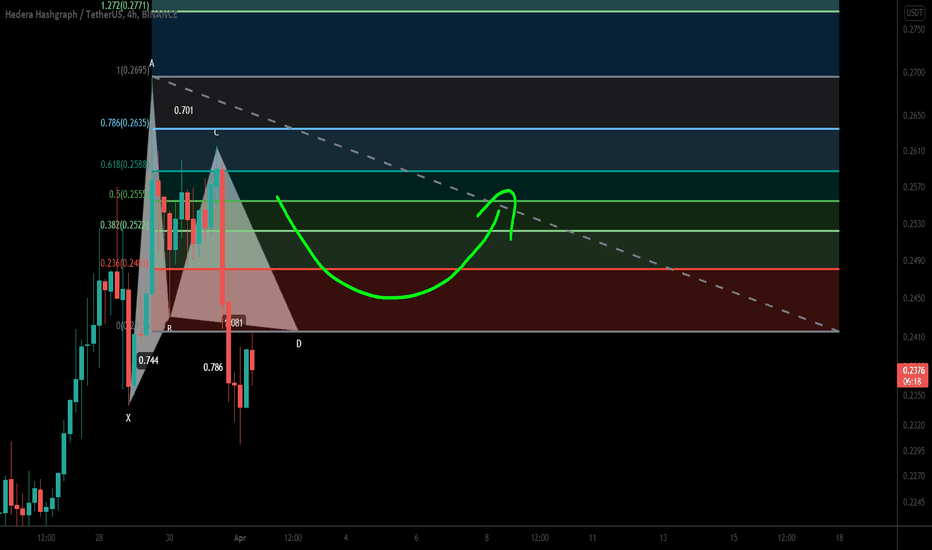Click the 8 date label on time axis
The image size is (932, 550).
point(486,538)
